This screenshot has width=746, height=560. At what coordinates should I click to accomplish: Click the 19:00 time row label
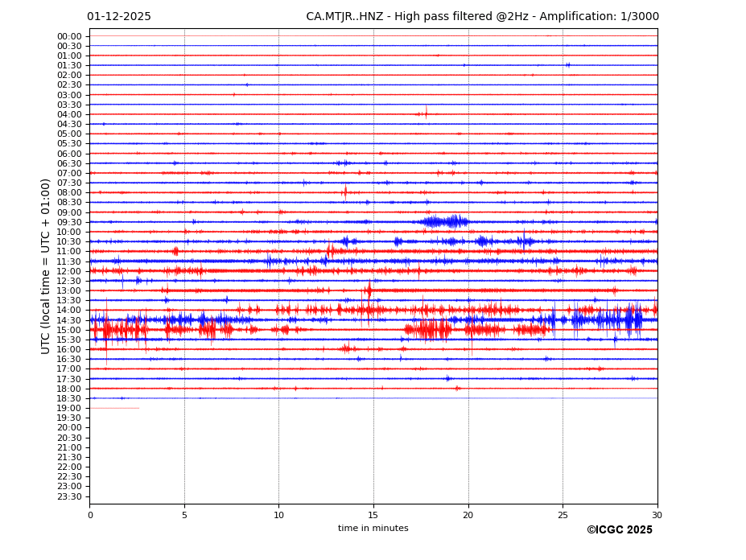(69, 408)
